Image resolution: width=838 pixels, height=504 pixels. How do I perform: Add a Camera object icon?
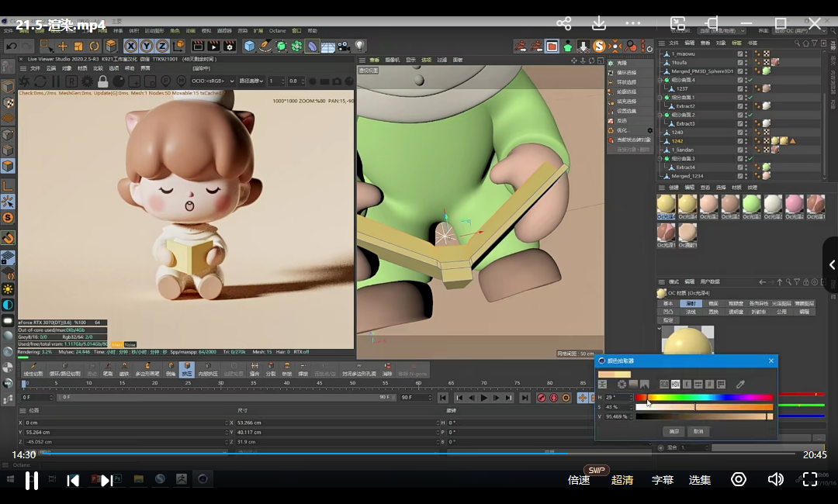point(344,47)
